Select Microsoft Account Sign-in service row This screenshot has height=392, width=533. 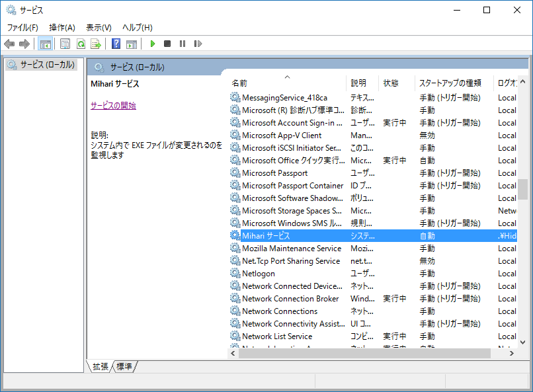pyautogui.click(x=373, y=123)
